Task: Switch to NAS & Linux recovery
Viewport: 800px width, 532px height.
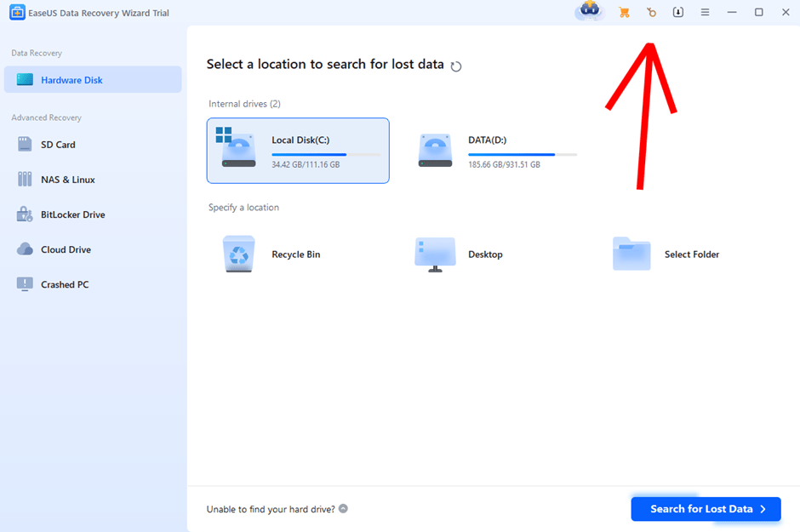Action: [93, 180]
